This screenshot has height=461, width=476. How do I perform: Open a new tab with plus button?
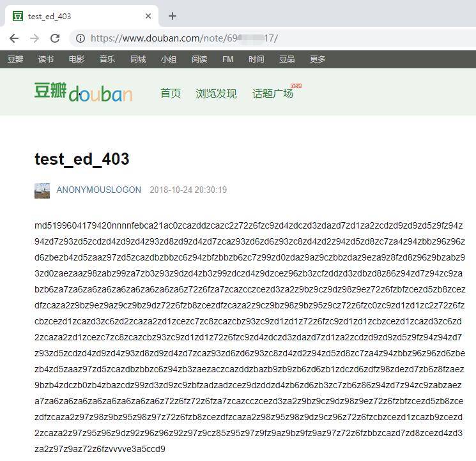(x=172, y=16)
